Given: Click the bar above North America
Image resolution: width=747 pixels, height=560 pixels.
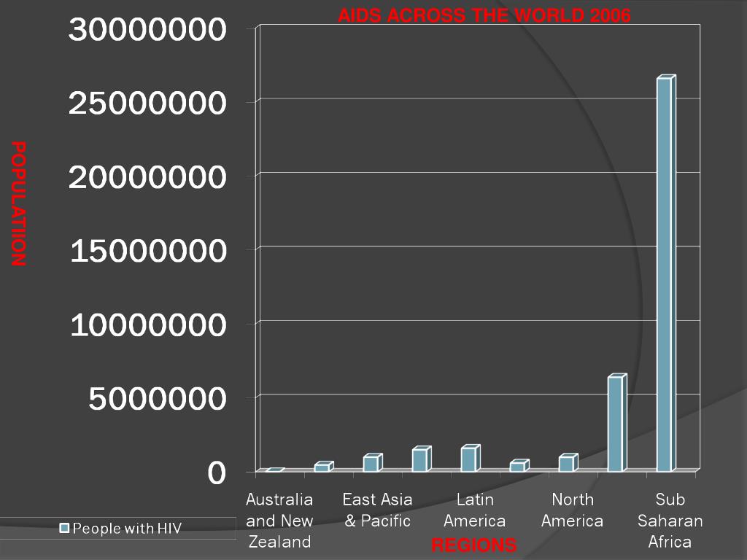Looking at the screenshot, I should [x=568, y=462].
